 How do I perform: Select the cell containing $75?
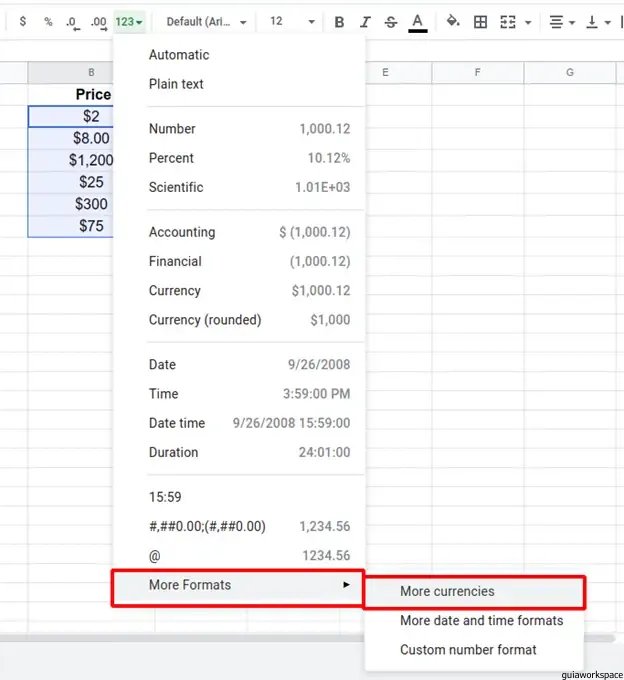coord(71,226)
